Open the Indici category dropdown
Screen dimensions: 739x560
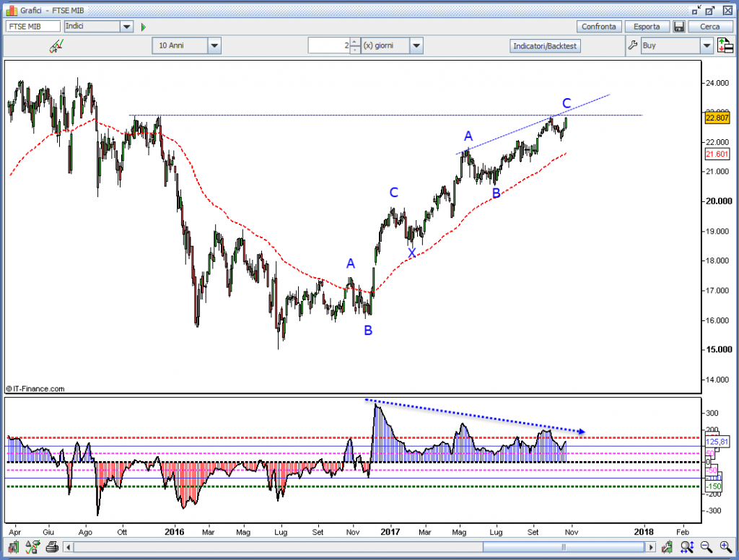pyautogui.click(x=126, y=27)
